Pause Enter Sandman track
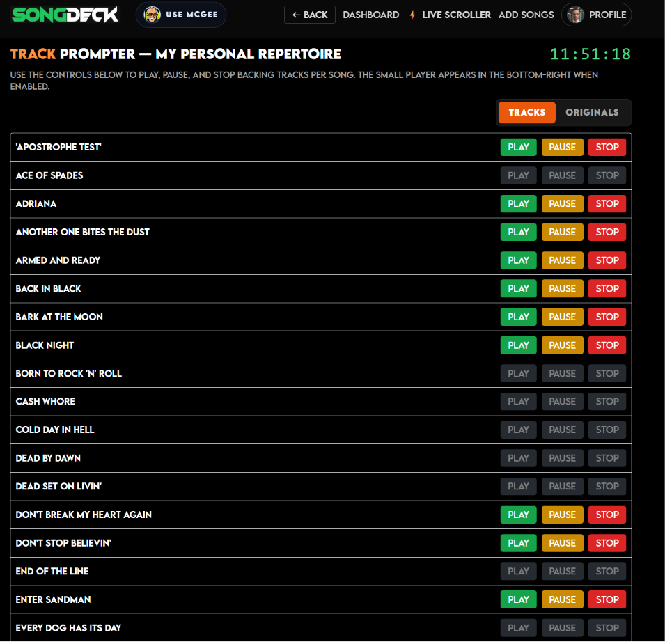The height and width of the screenshot is (644, 665). [563, 599]
